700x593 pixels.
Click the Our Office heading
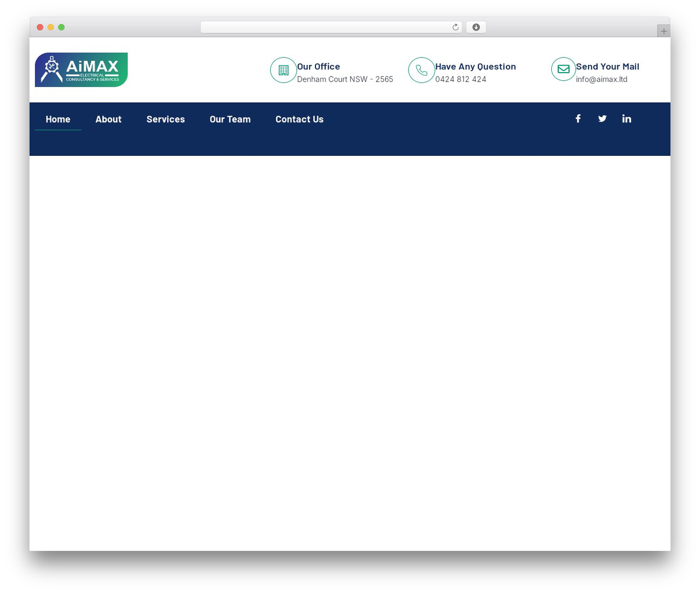[318, 67]
